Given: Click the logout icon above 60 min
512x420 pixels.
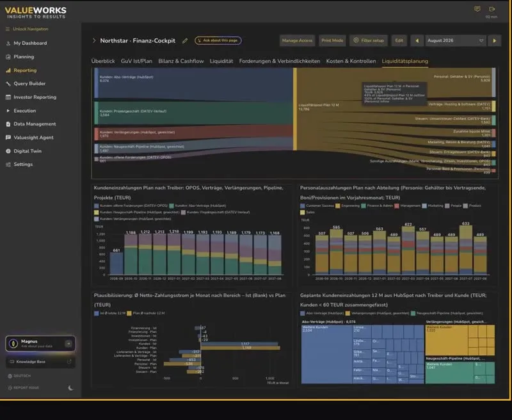Looking at the screenshot, I should point(492,9).
